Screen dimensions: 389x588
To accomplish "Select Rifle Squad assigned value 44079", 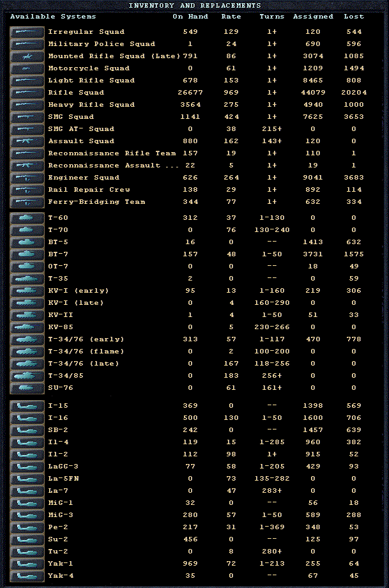I will point(313,93).
